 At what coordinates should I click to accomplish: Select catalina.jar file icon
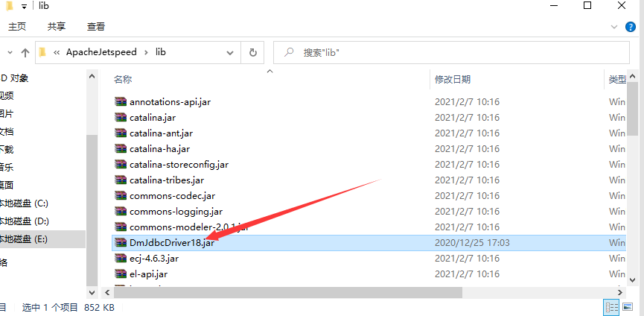point(121,117)
